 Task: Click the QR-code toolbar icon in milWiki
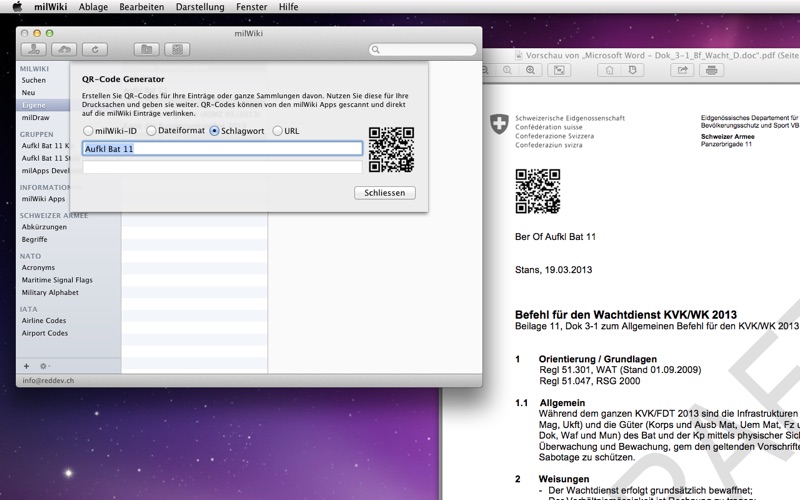[177, 49]
